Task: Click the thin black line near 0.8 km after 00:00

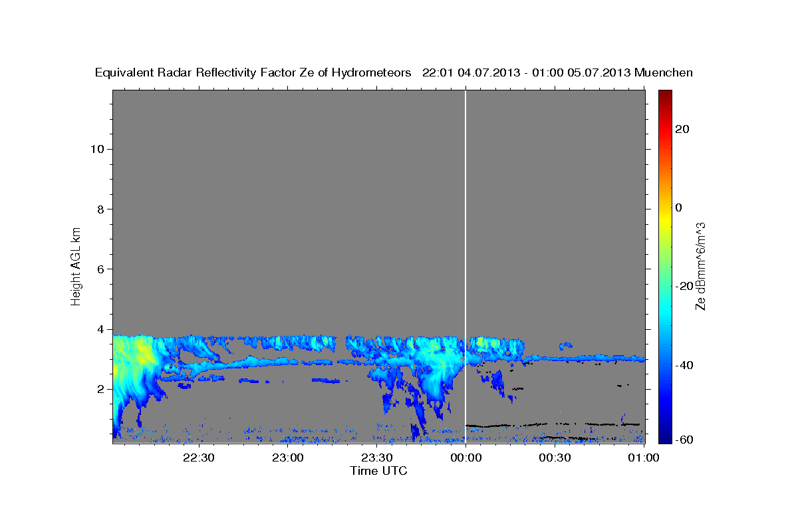Action: coord(552,424)
